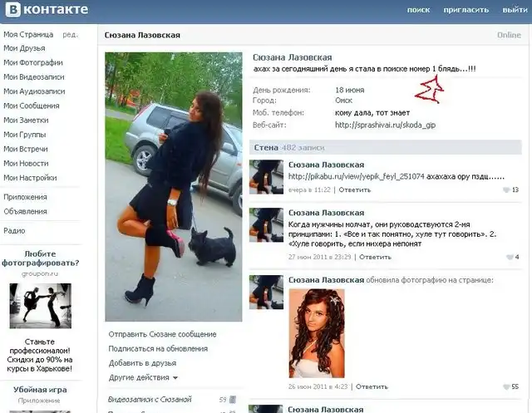Expand the Другие действия dropdown

[143, 377]
